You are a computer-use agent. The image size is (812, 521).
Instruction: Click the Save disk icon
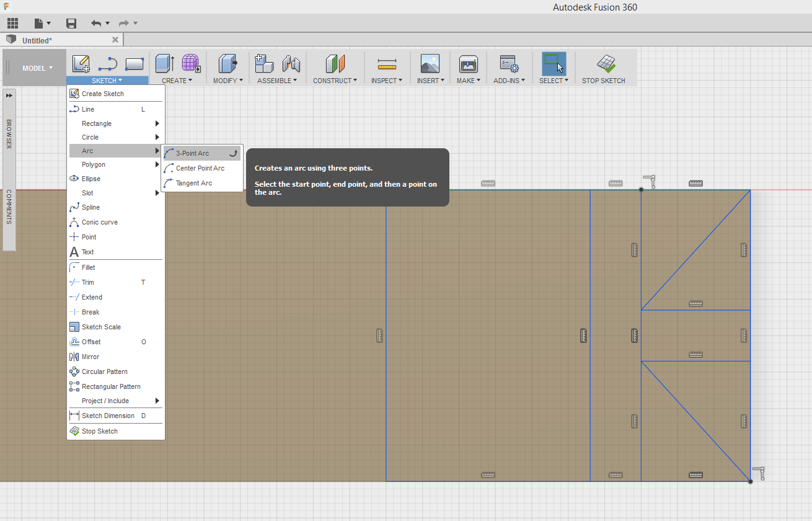click(71, 24)
